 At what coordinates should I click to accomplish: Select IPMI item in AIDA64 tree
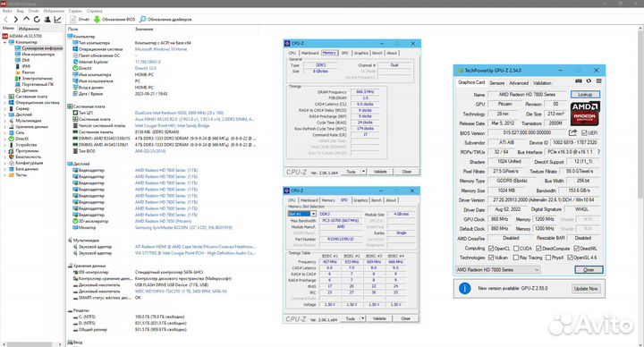[22, 66]
